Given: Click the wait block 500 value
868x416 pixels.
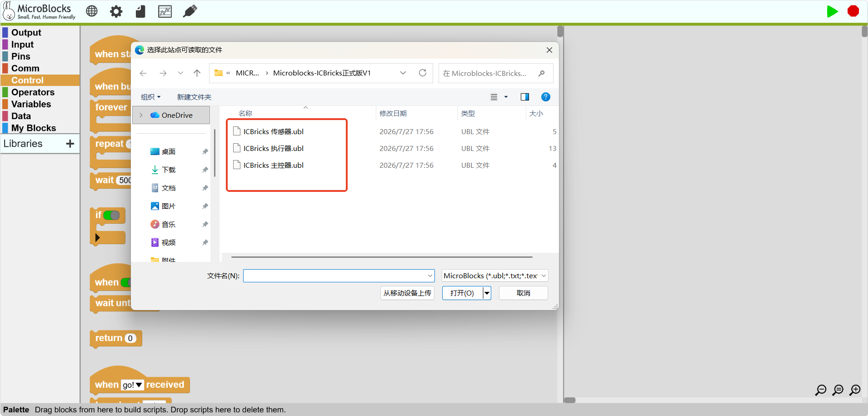Looking at the screenshot, I should pyautogui.click(x=125, y=180).
